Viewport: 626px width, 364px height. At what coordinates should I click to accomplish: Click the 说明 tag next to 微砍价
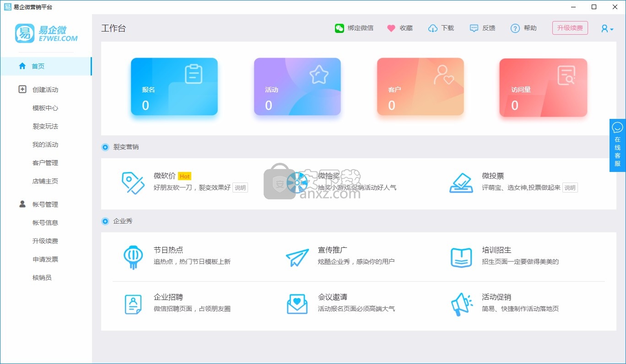[240, 187]
